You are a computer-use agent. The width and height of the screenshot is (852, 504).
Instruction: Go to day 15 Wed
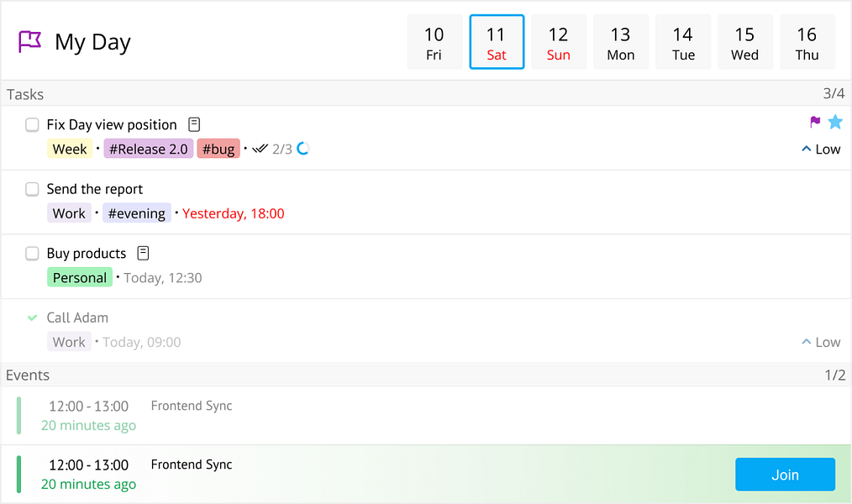[745, 42]
